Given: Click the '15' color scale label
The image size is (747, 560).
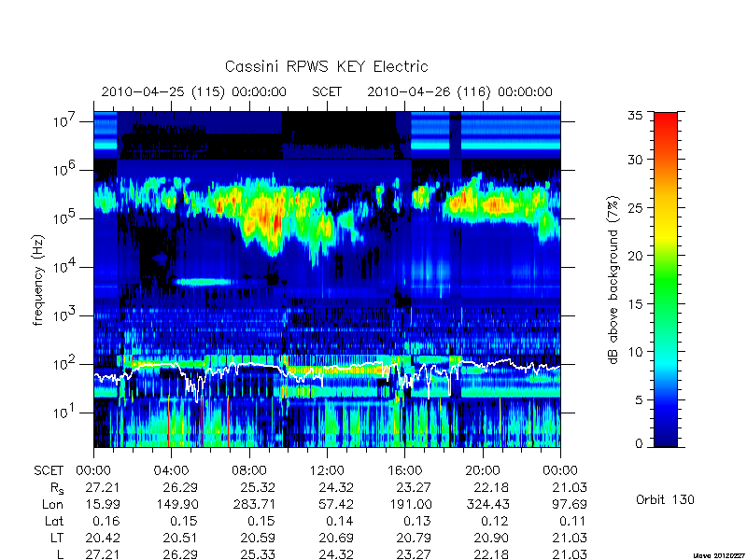Looking at the screenshot, I should 635,304.
